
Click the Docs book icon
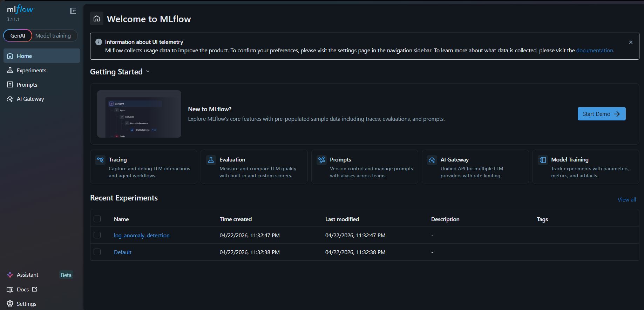pos(10,290)
